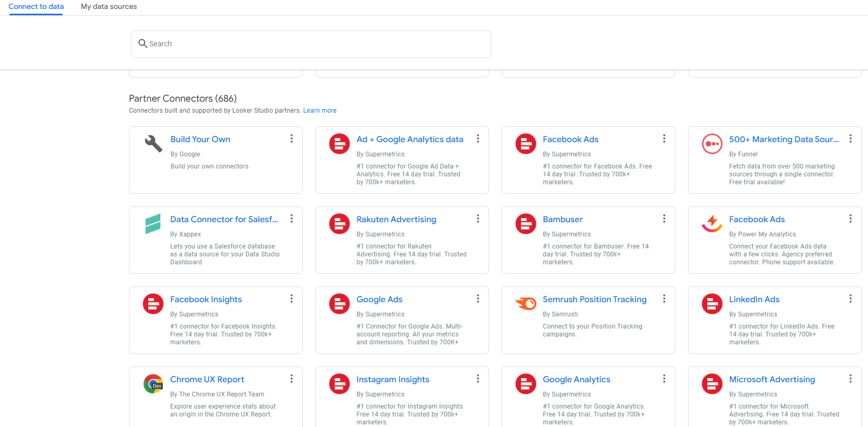Screen dimensions: 868x427
Task: Click the Facebook Insights Supermetrics icon
Action: tap(153, 304)
